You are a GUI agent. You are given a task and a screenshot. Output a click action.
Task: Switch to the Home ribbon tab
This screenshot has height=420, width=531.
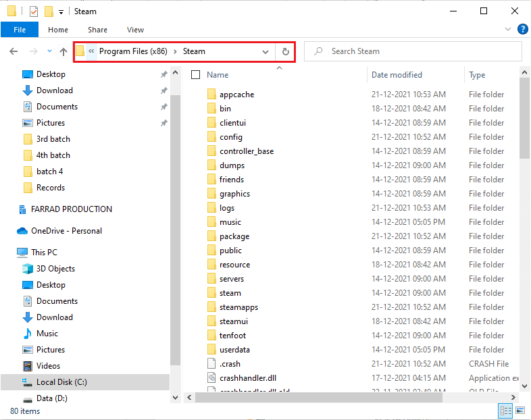(58, 30)
